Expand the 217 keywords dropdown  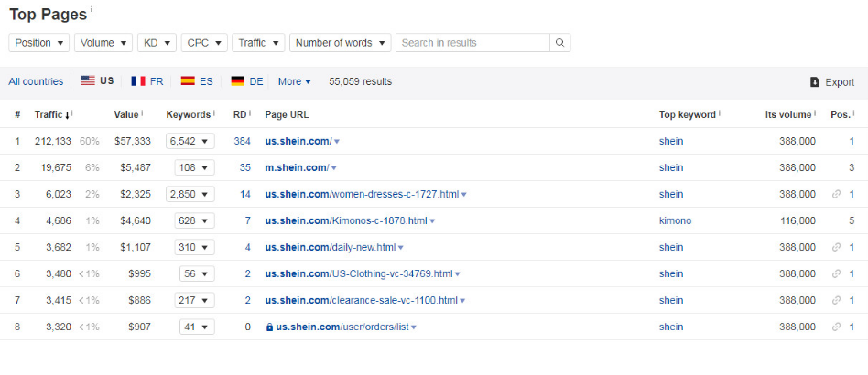tap(194, 300)
